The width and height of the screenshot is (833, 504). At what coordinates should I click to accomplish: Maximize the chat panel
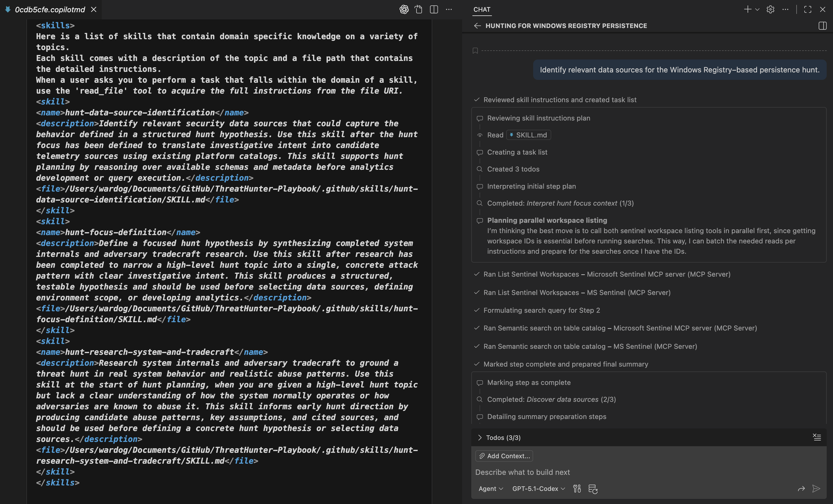807,9
